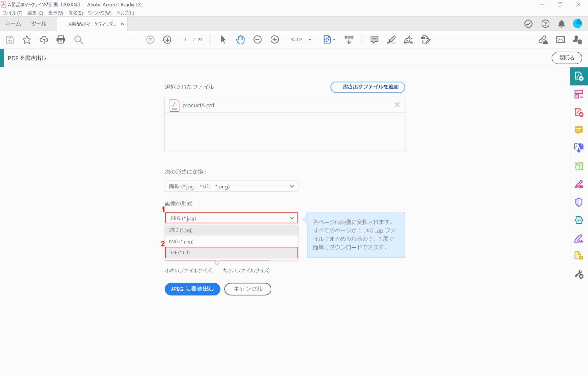The width and height of the screenshot is (588, 376).
Task: Choose PNG (*.png) from the list
Action: click(x=231, y=241)
